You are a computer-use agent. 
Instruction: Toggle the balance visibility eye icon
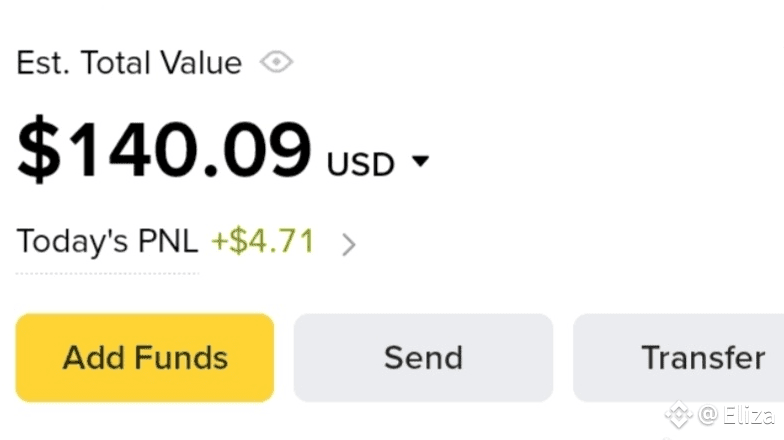click(x=276, y=63)
